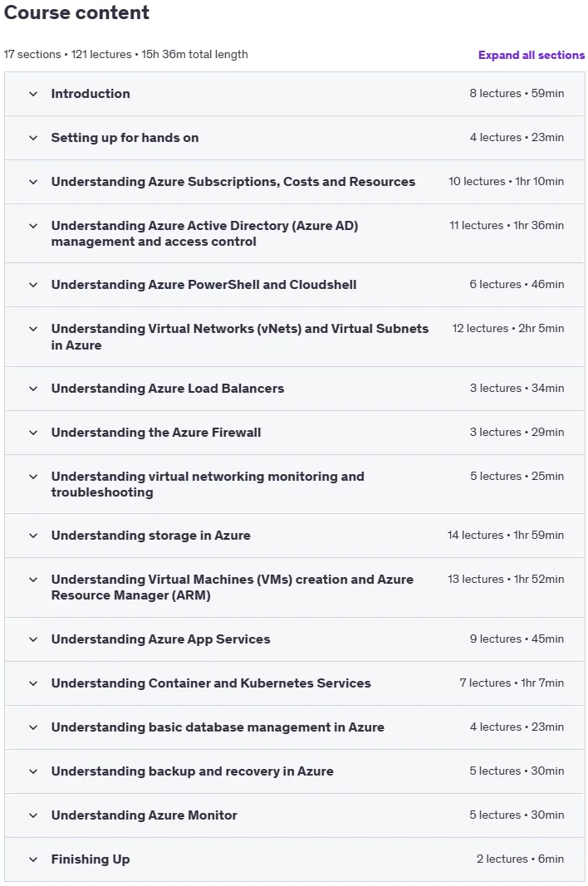Expand chevron for Virtual Machines (VMs) creation section
This screenshot has height=886, width=588.
pos(33,580)
